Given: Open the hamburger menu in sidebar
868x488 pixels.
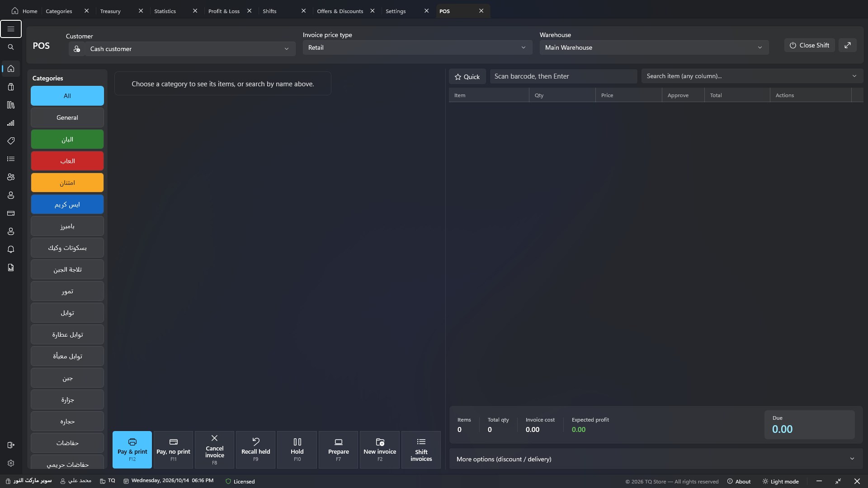Looking at the screenshot, I should (x=11, y=29).
